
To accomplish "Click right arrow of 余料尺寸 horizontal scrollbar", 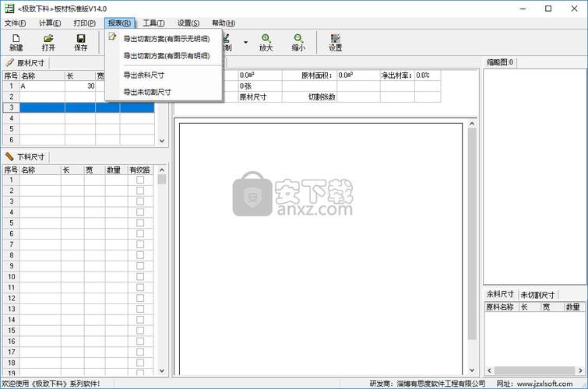I will coord(580,370).
